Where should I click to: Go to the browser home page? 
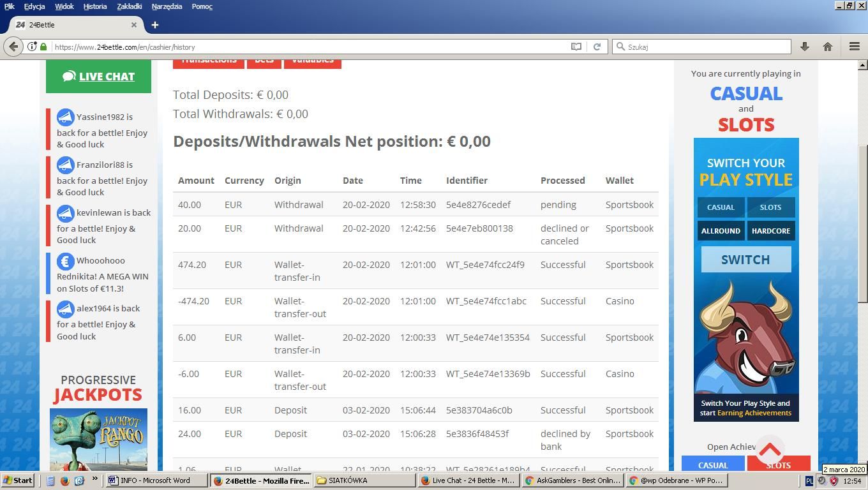pyautogui.click(x=828, y=47)
